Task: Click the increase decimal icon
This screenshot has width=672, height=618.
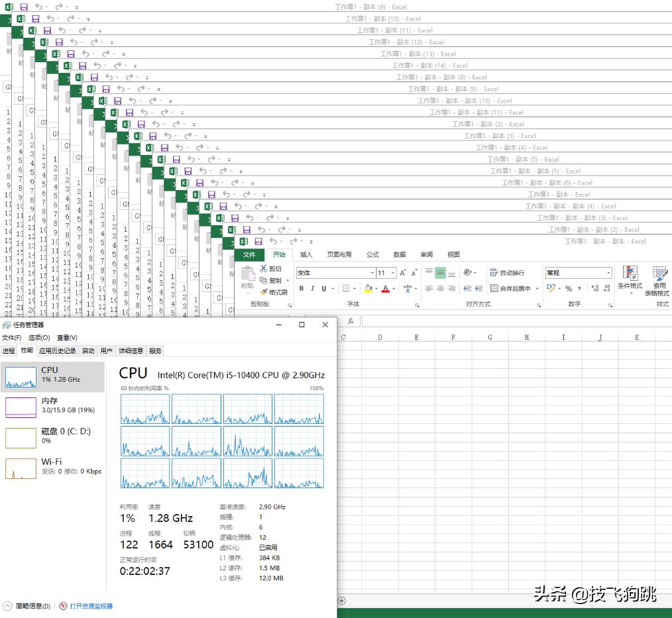Action: pyautogui.click(x=595, y=289)
